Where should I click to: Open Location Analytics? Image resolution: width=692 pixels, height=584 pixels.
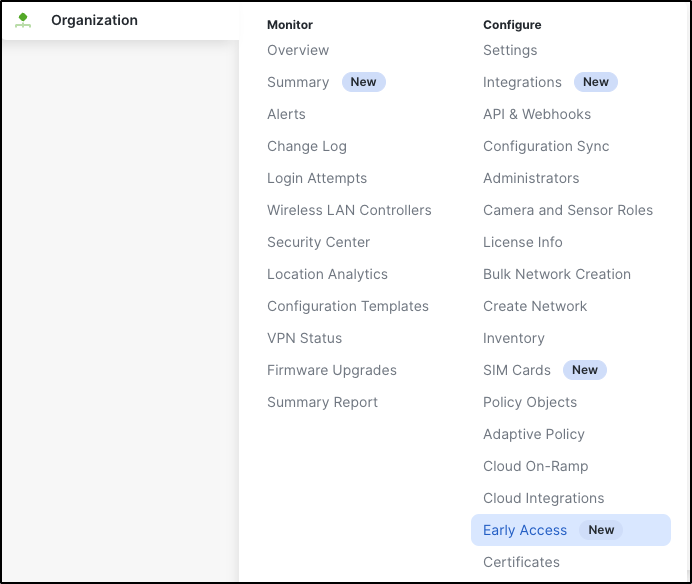327,274
